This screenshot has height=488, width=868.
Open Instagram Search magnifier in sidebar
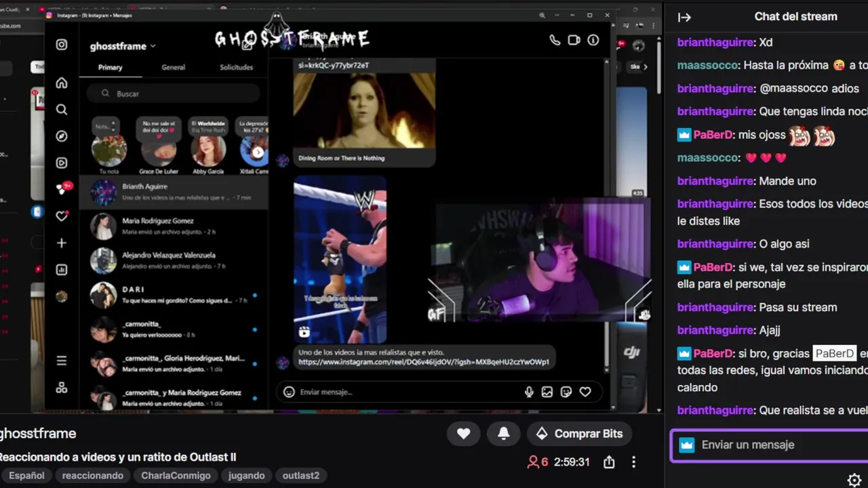coord(62,110)
